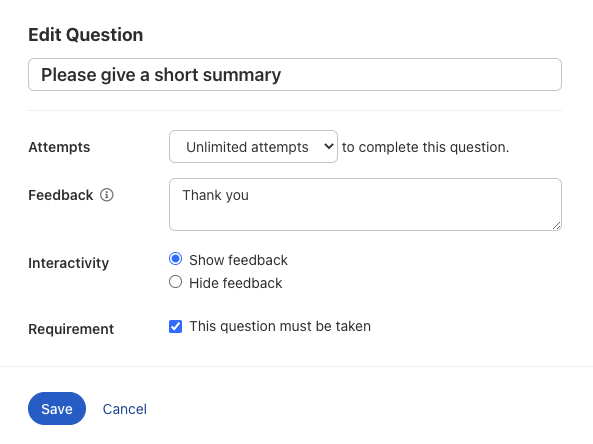Click the Cancel link
593x444 pixels.
[x=125, y=409]
